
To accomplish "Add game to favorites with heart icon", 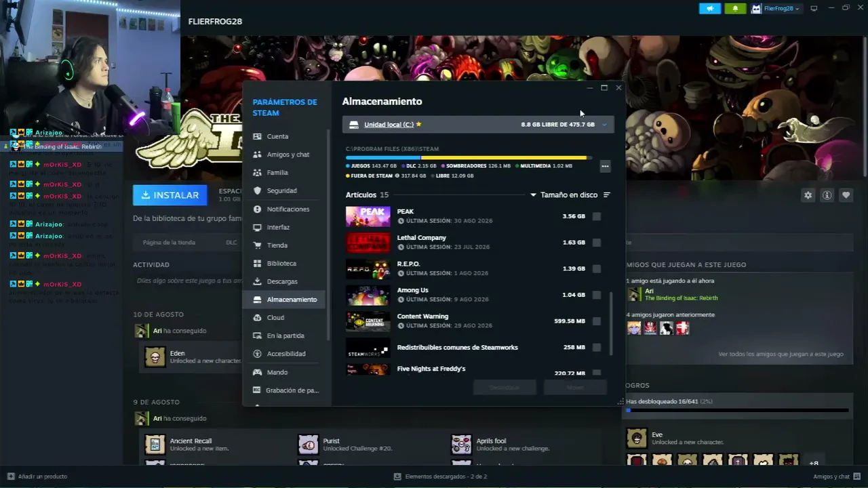I will [846, 195].
